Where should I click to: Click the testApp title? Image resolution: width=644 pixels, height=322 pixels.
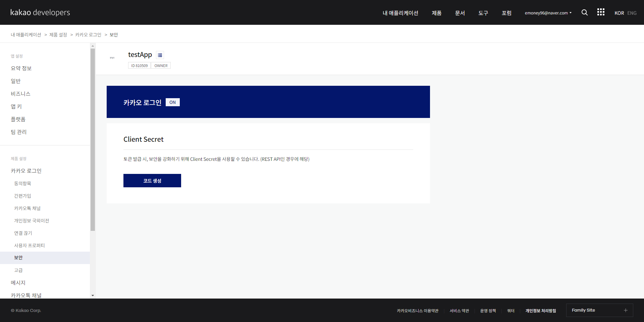tap(140, 55)
